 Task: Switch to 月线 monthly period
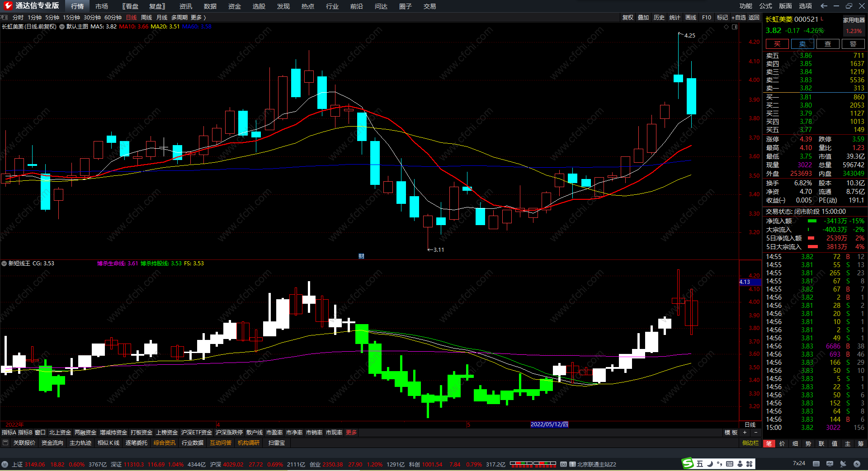point(162,17)
